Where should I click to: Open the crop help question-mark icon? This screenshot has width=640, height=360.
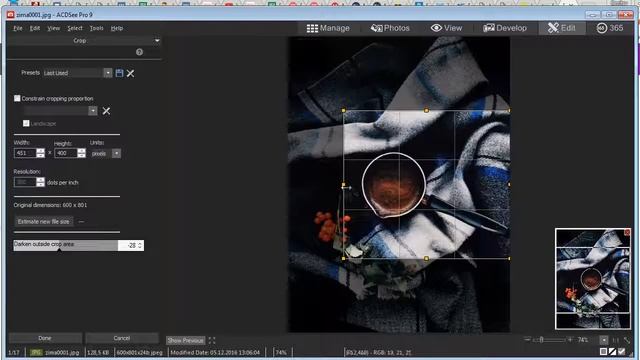(139, 52)
